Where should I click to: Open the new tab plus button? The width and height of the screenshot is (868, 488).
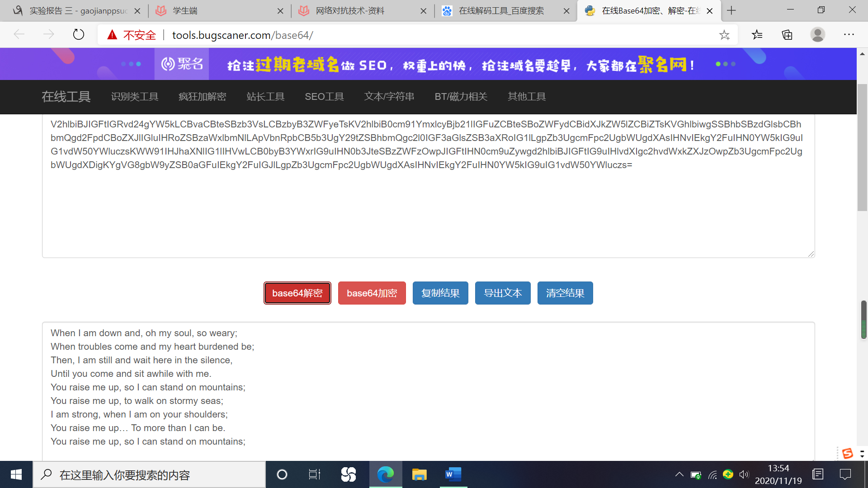click(731, 10)
